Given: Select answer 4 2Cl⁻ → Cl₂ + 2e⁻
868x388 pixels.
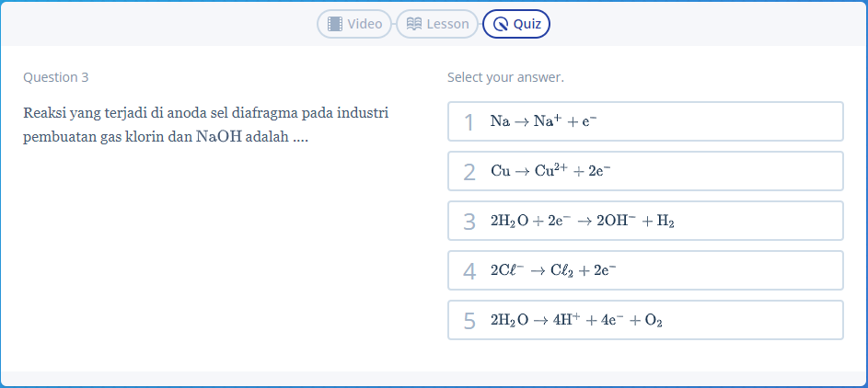Looking at the screenshot, I should [645, 271].
